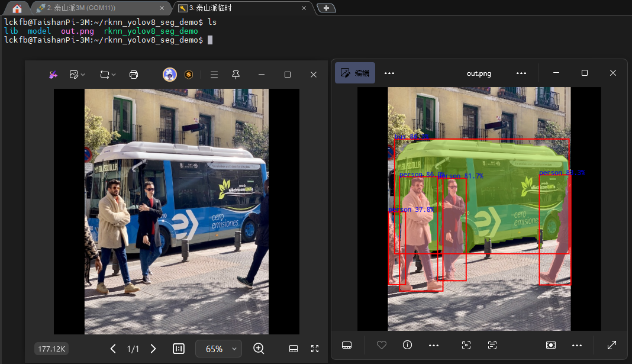Click the 177.12K file size label

click(51, 349)
